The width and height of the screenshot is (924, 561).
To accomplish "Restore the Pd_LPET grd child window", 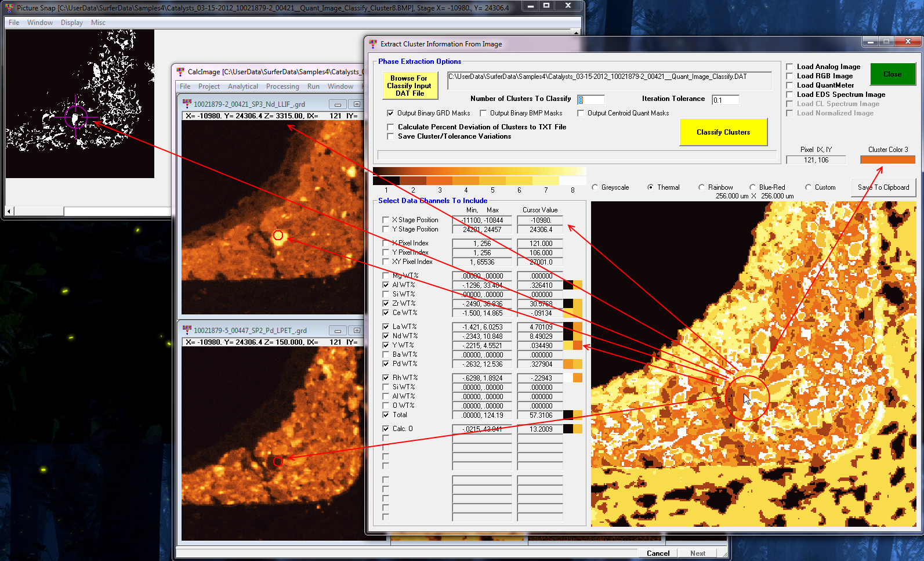I will click(x=356, y=331).
